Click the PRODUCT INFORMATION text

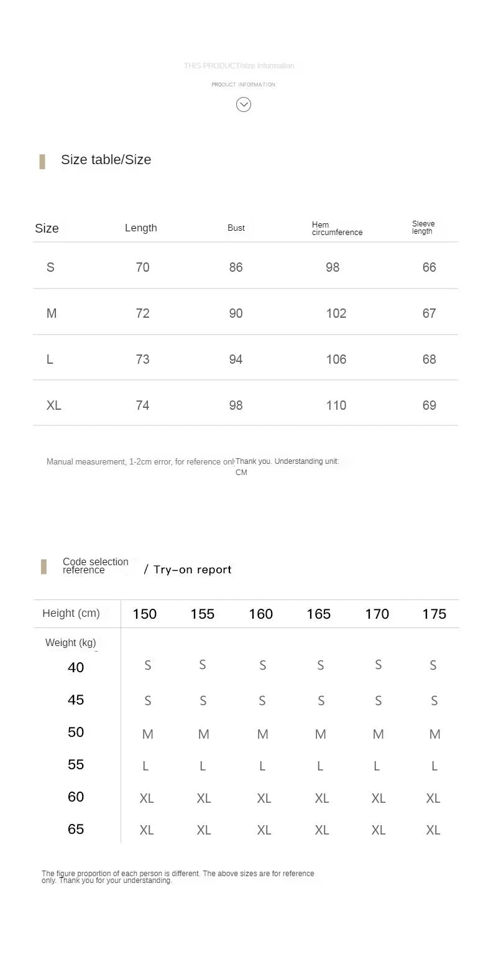click(244, 85)
